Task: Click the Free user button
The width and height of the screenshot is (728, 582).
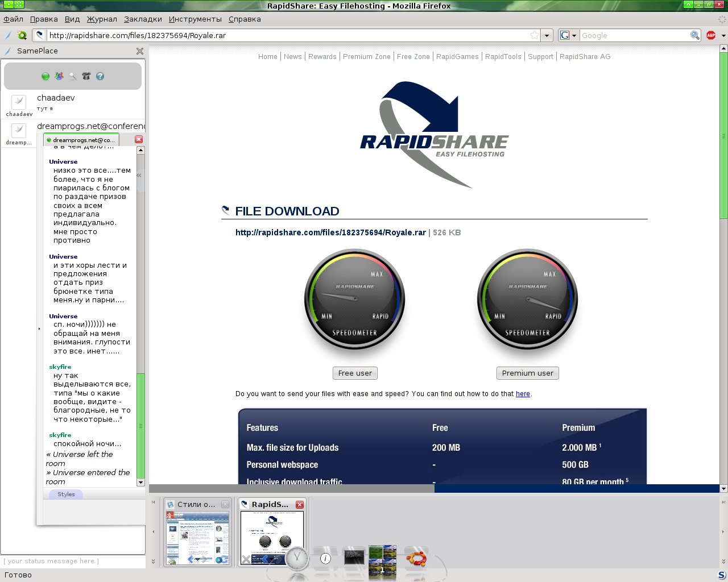Action: pos(355,373)
